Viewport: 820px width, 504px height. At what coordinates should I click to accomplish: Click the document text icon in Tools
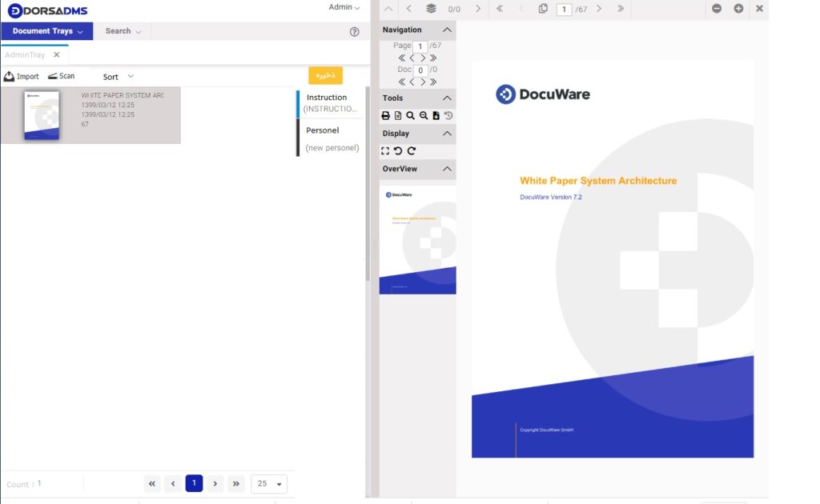[398, 115]
